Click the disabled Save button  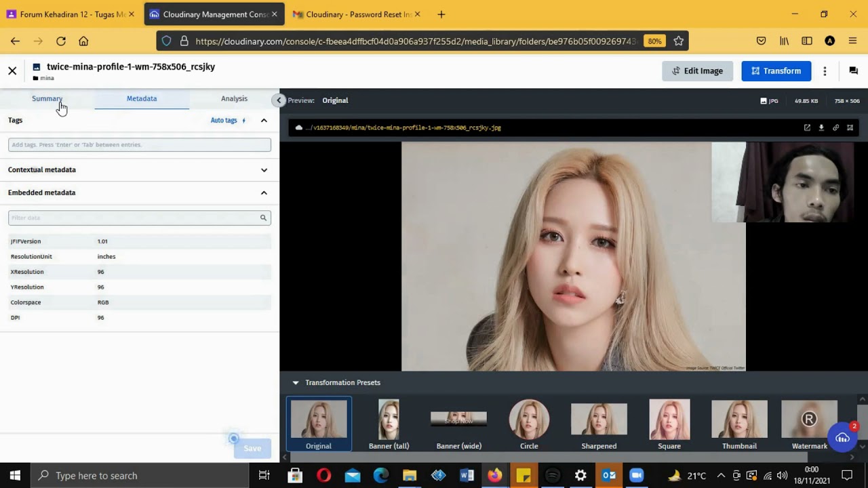tap(252, 448)
